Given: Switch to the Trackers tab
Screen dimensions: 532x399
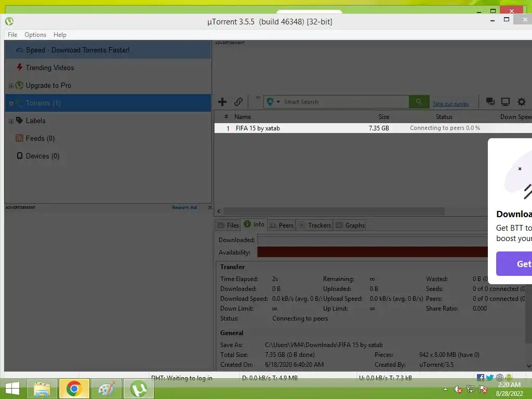Looking at the screenshot, I should [314, 225].
